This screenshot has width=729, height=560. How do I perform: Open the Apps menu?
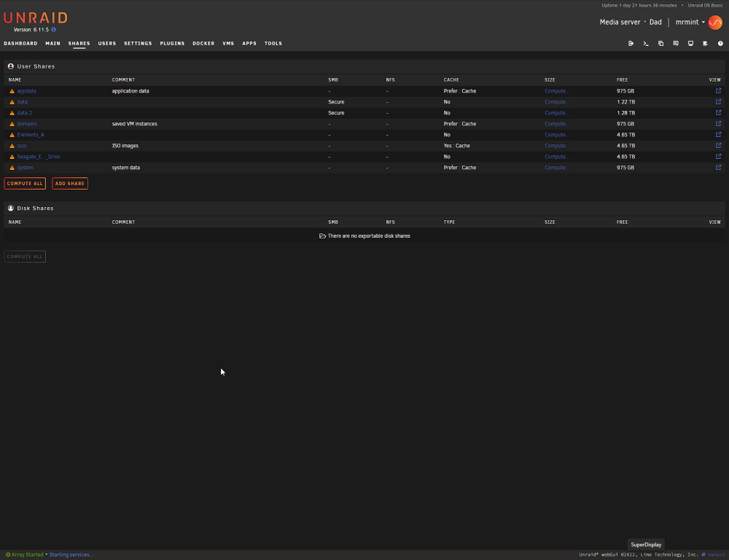click(x=249, y=43)
